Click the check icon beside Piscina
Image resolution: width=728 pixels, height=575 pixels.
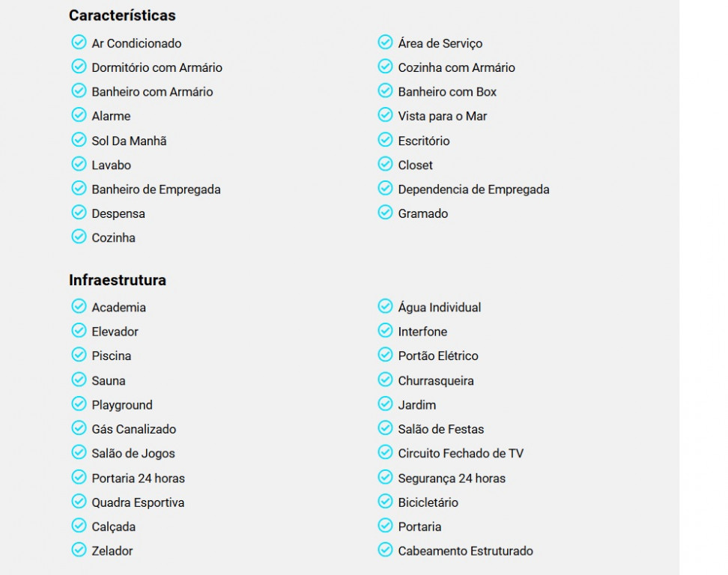79,355
